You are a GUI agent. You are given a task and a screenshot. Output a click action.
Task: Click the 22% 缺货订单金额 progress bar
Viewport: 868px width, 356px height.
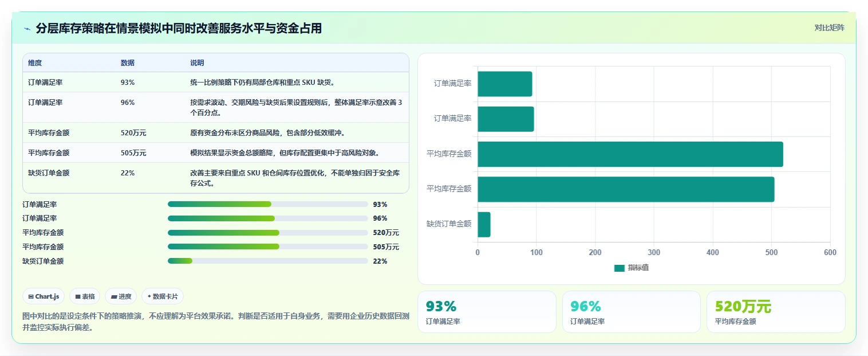point(267,261)
